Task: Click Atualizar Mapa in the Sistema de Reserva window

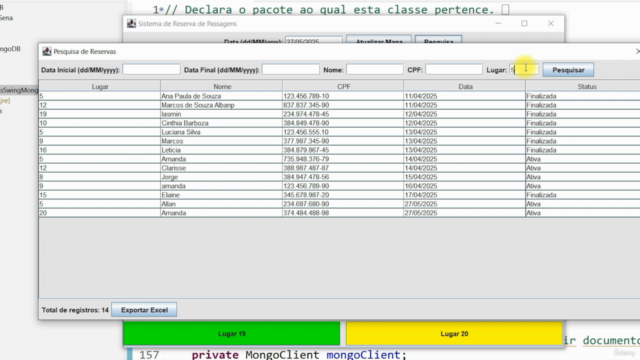Action: [379, 40]
